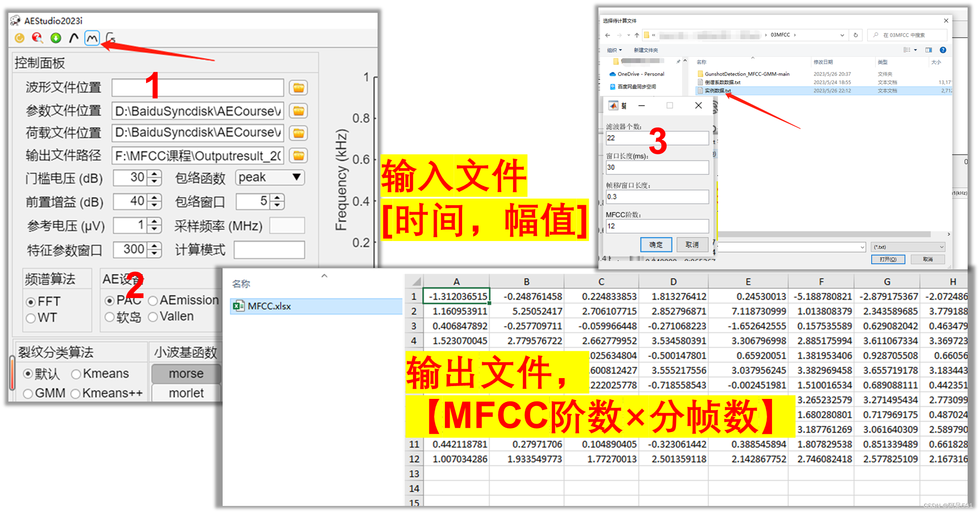Open the 实例数据.txt file
This screenshot has width=980, height=513.
click(717, 91)
